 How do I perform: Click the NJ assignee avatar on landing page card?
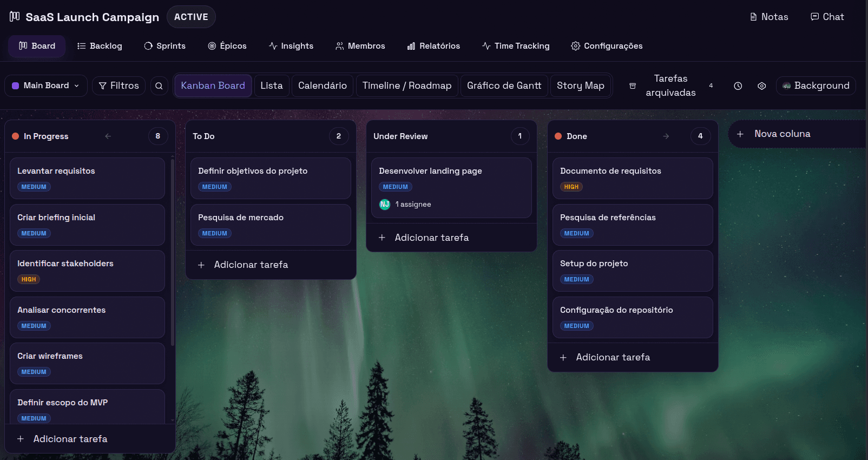[385, 204]
